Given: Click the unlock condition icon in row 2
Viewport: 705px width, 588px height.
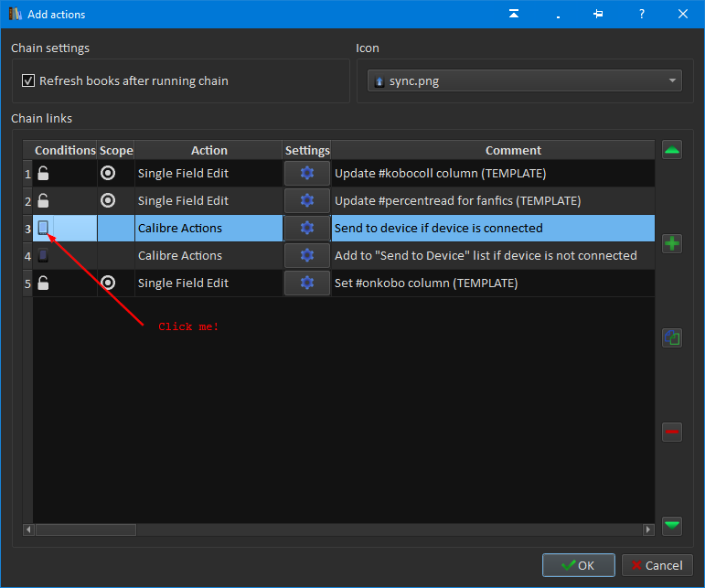Looking at the screenshot, I should tap(43, 200).
